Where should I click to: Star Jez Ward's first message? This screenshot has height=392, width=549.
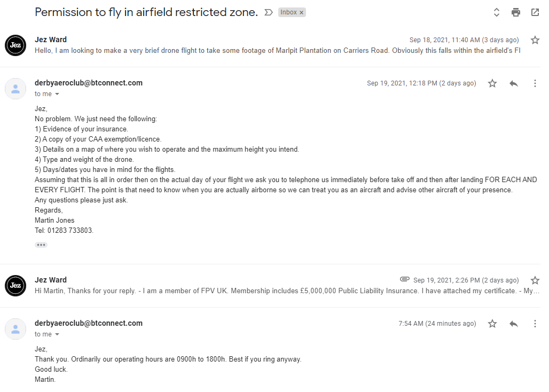coord(535,40)
